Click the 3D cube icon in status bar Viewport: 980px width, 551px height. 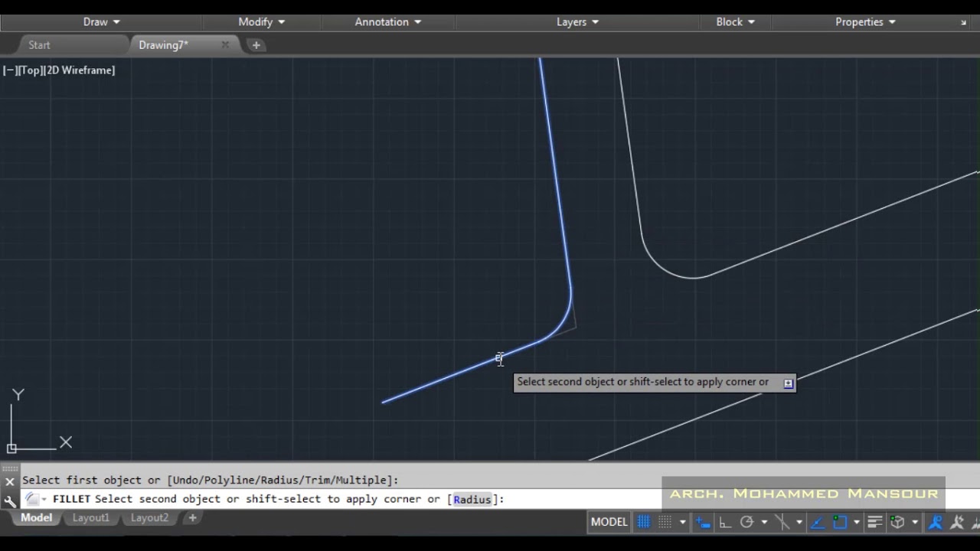tap(898, 522)
